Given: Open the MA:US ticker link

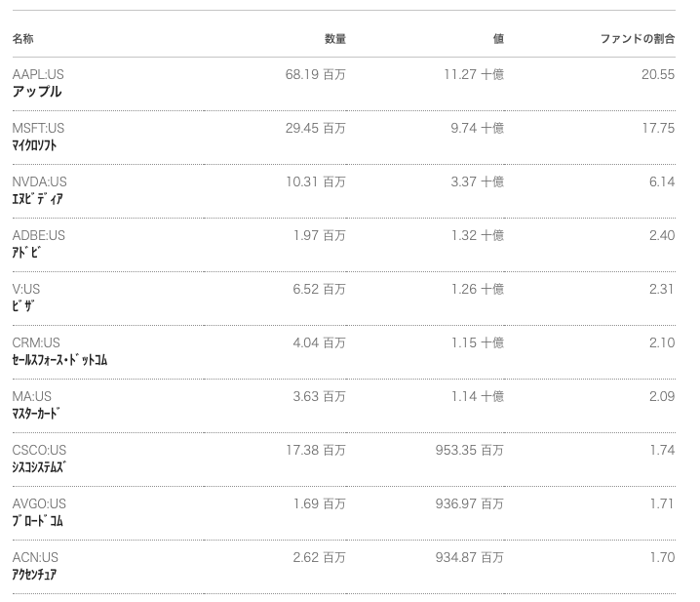Looking at the screenshot, I should coord(32,396).
